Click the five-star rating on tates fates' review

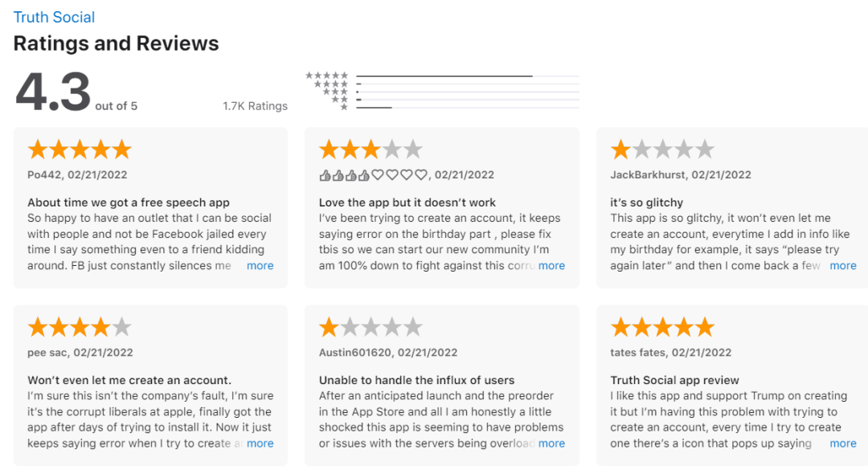661,327
